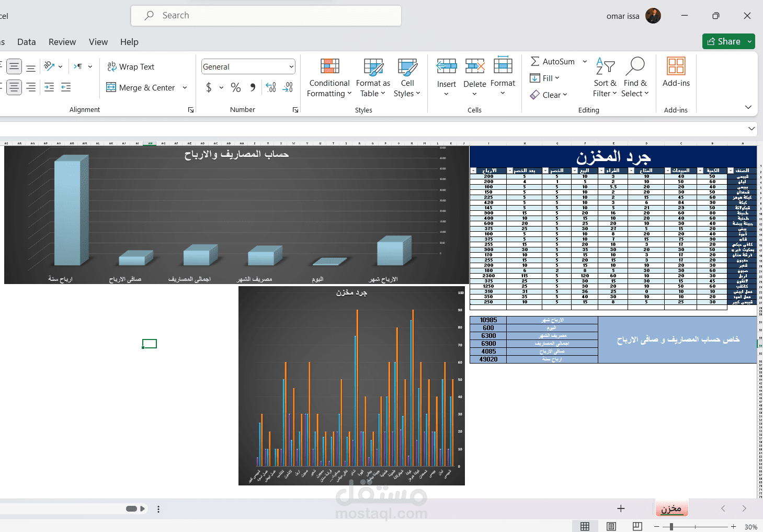Screen dimensions: 763x532
Task: Expand the formula bar
Action: click(x=751, y=129)
